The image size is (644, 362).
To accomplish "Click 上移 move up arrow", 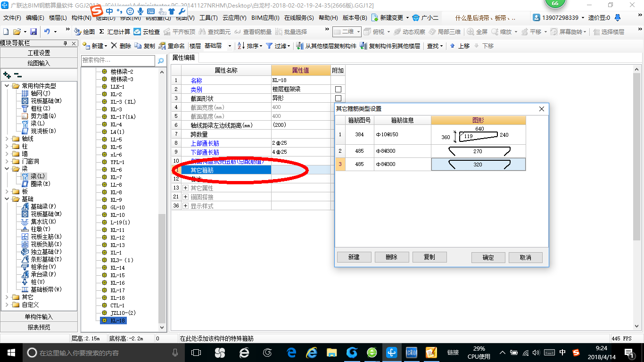I will pos(460,46).
